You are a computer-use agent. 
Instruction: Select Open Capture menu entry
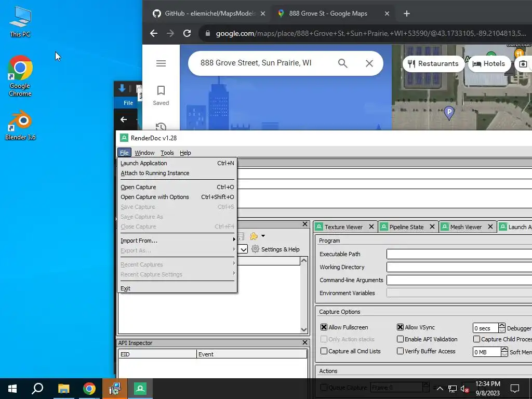coord(177,187)
